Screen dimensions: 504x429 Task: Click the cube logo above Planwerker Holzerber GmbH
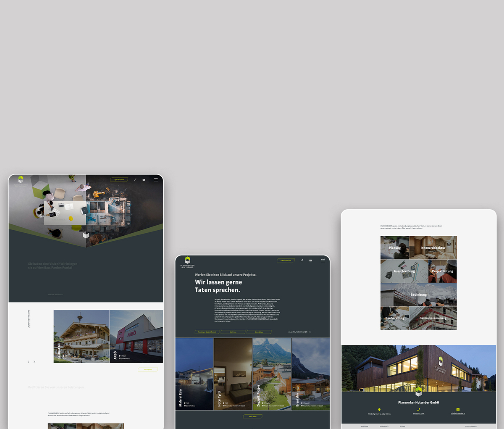(419, 392)
